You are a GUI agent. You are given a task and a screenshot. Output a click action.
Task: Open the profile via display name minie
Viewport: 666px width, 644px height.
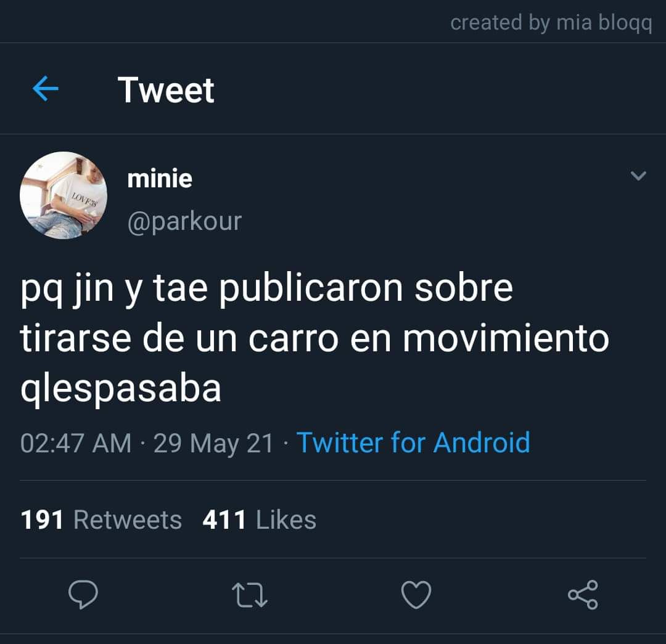[160, 178]
